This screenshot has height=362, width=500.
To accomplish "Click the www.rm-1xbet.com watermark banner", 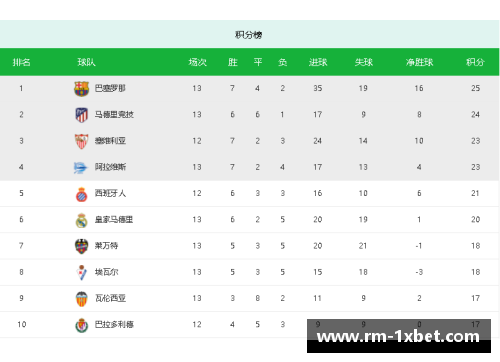I will [x=399, y=336].
